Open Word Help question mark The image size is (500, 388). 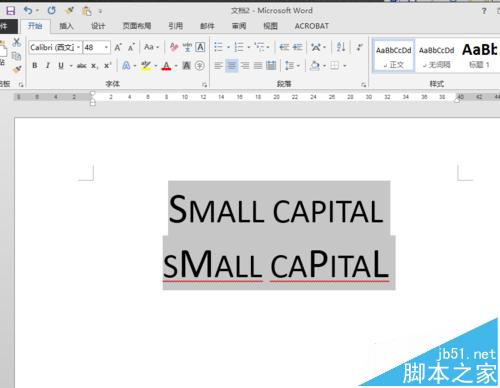click(484, 11)
